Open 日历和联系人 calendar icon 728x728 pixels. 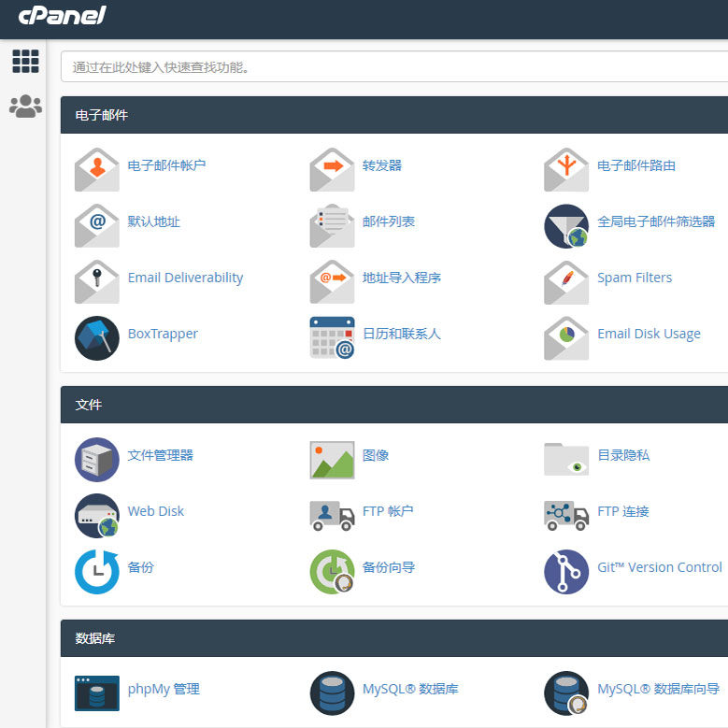click(x=332, y=338)
